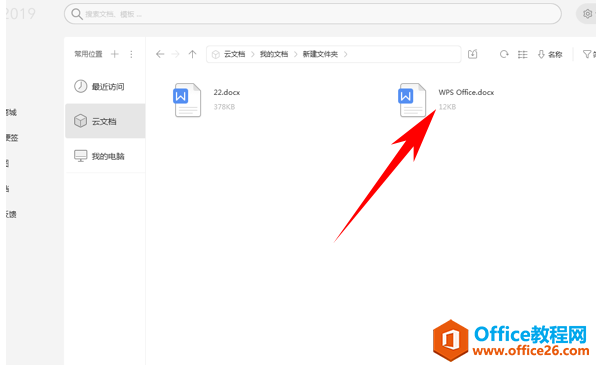The width and height of the screenshot is (596, 368).
Task: Click the 常用位置 heading
Action: click(x=88, y=54)
